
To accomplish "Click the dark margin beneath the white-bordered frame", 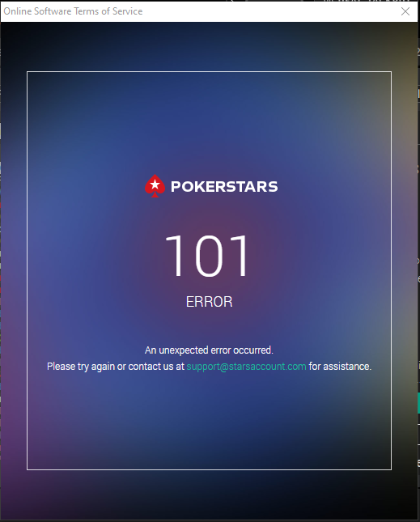I will coord(209,495).
